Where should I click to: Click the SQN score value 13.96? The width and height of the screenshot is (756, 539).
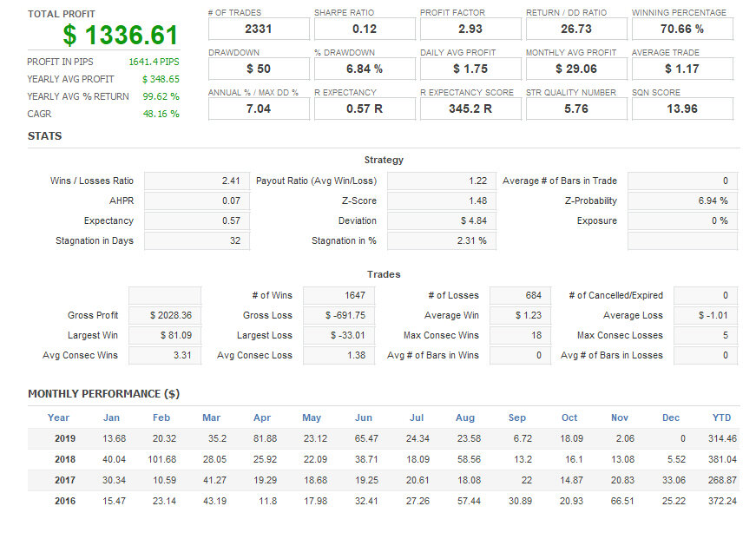tap(682, 109)
